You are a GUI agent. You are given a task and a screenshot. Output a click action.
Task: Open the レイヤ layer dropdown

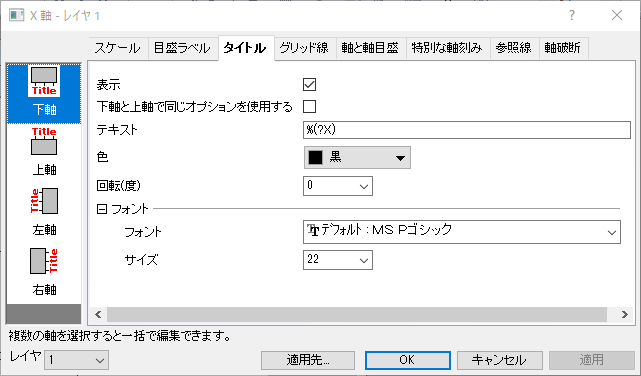coord(76,360)
